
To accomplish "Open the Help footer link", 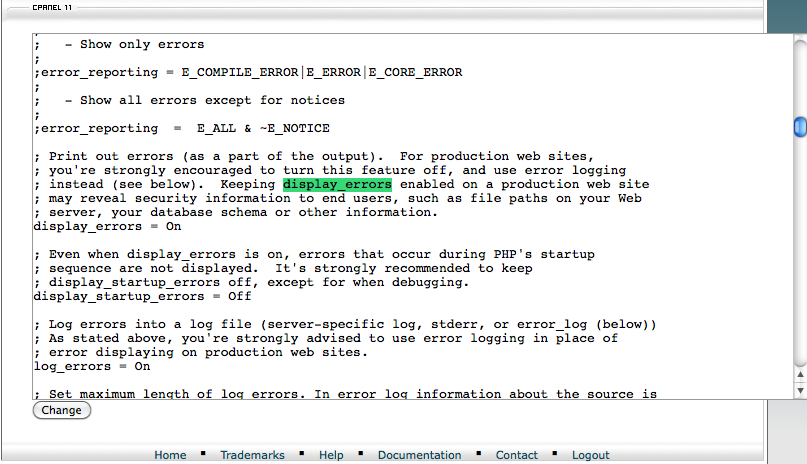I will click(331, 455).
